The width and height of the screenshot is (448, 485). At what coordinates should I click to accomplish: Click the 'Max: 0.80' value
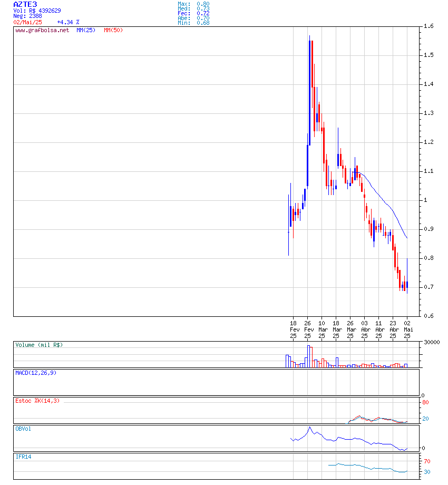193,4
